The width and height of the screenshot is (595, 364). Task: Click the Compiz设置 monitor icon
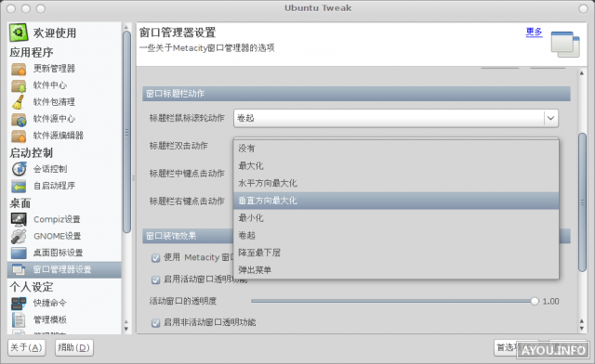19,219
